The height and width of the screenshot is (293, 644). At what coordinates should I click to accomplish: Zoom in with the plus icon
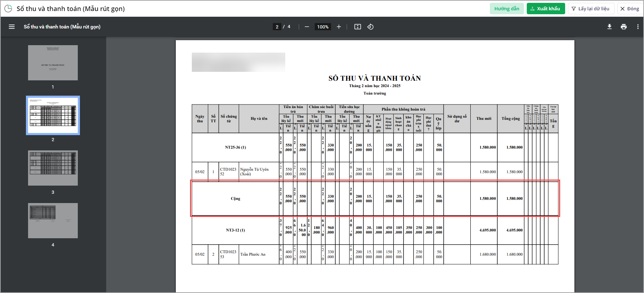339,27
